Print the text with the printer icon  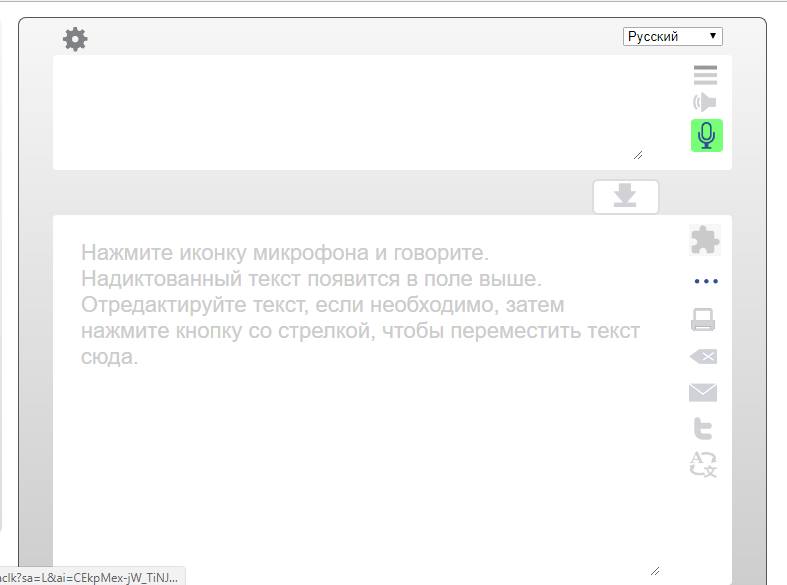click(x=703, y=320)
